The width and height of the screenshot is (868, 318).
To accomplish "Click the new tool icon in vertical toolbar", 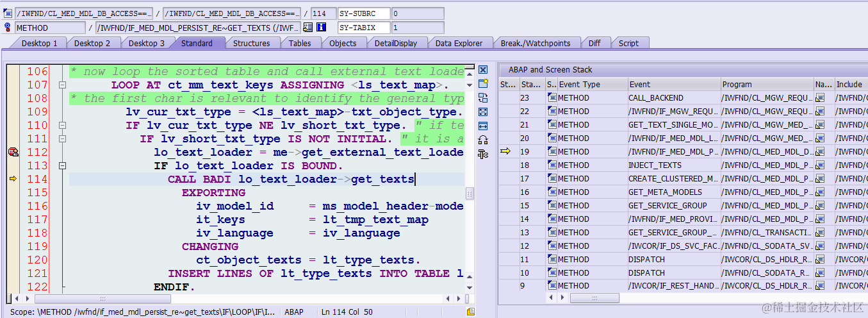I will coord(483,83).
